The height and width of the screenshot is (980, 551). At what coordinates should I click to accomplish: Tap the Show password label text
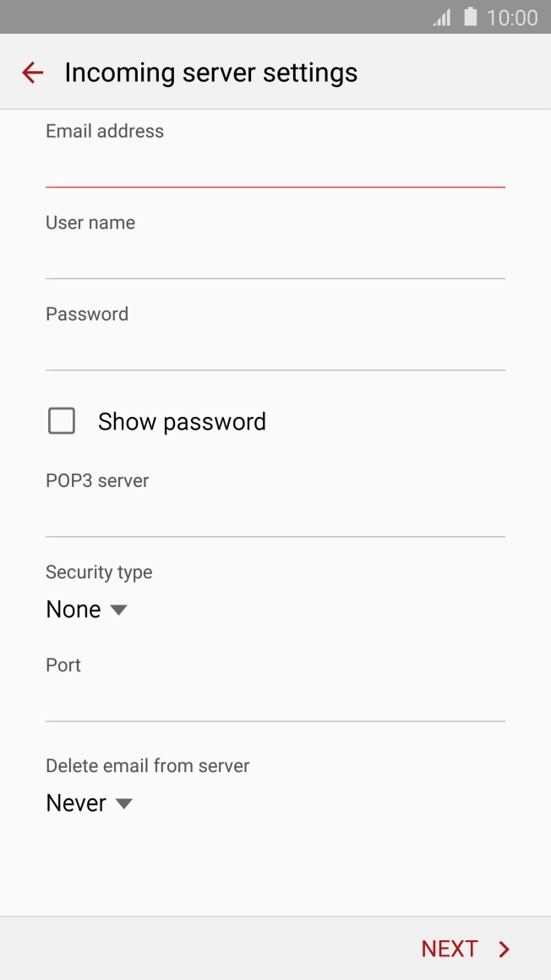[x=182, y=422]
